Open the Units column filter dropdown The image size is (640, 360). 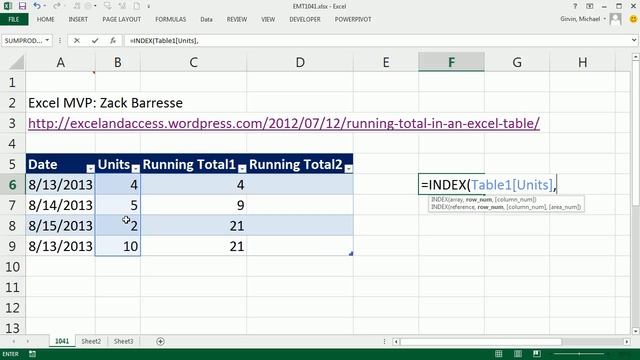point(136,169)
